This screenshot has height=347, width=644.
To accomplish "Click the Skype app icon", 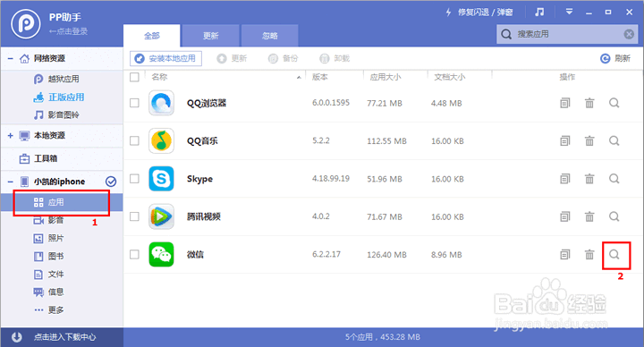I will 161,179.
